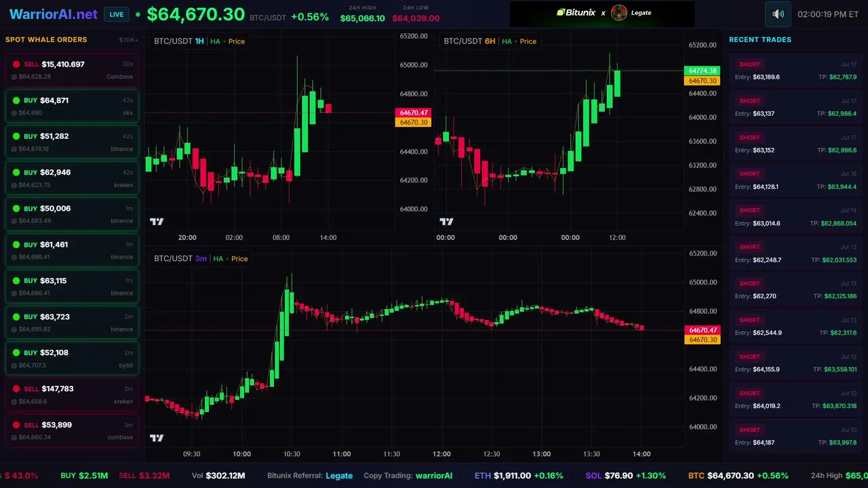The image size is (868, 488).
Task: Click the SELL $3.32M ticker entry
Action: [143, 476]
